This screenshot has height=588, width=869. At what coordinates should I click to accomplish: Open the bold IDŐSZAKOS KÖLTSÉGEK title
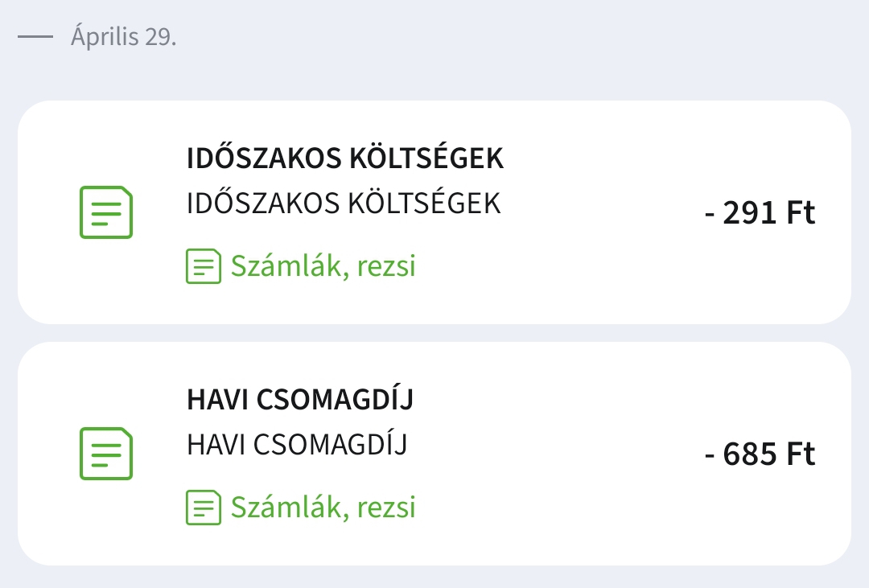[x=344, y=158]
